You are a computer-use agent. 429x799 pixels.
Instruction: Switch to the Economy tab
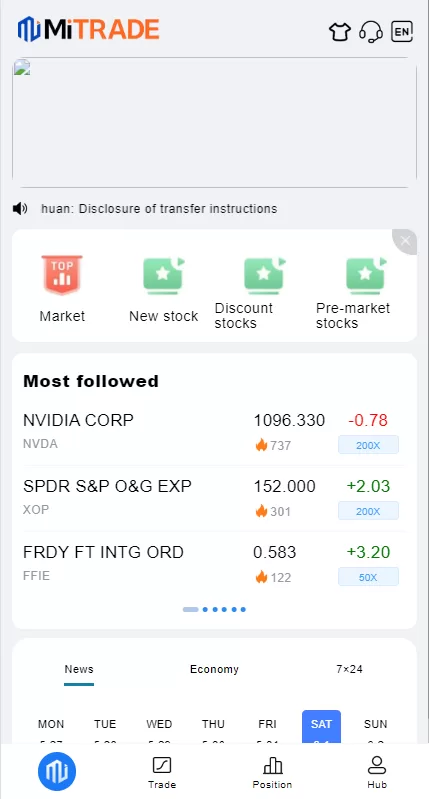214,669
